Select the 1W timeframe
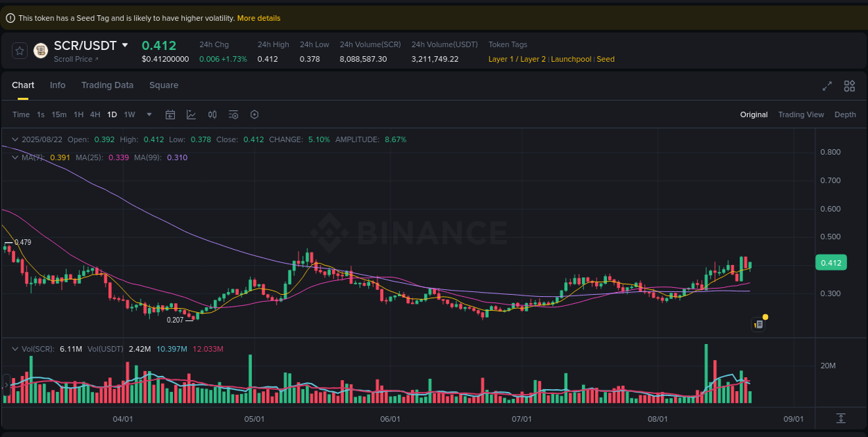 [129, 114]
